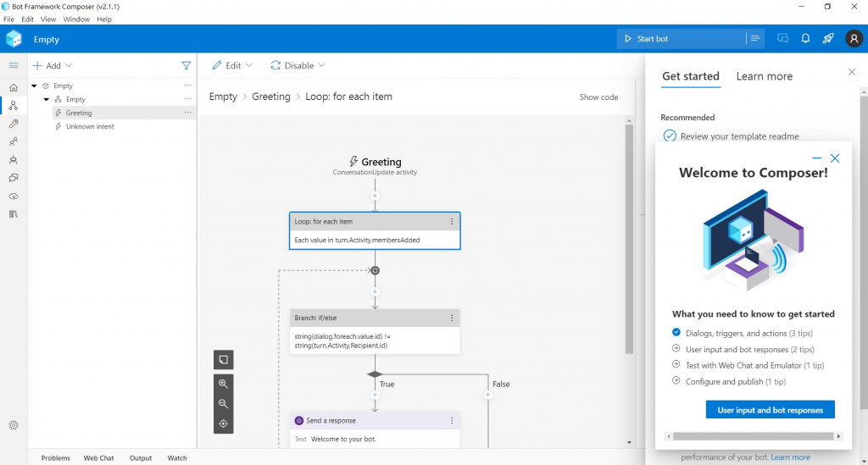Add action with plus on True branch

click(375, 395)
